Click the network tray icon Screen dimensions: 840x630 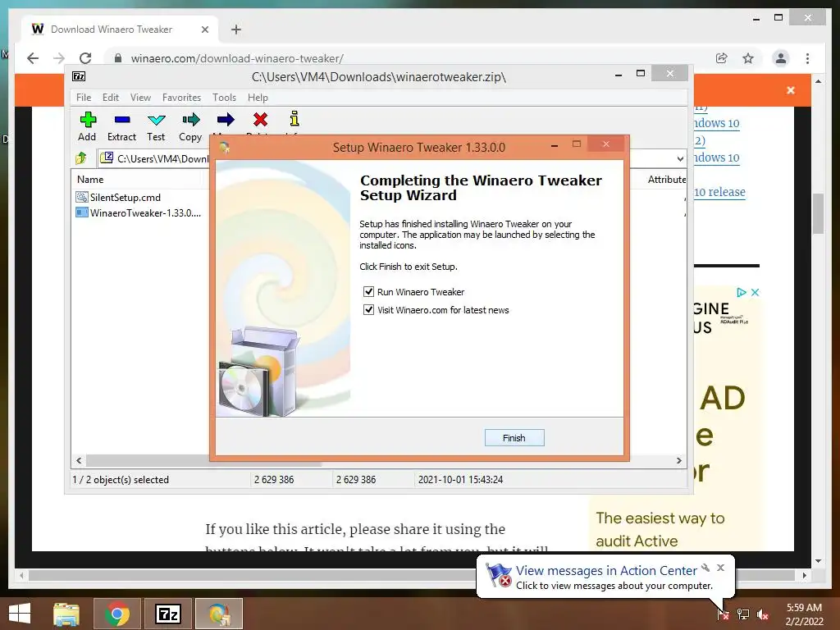(x=743, y=614)
